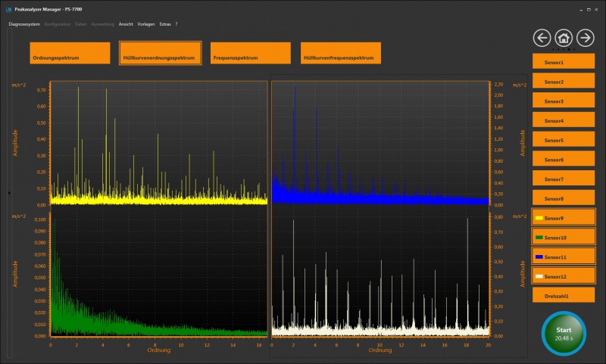This screenshot has width=606, height=364.
Task: Open the Diagnosesystem menu
Action: click(x=24, y=24)
